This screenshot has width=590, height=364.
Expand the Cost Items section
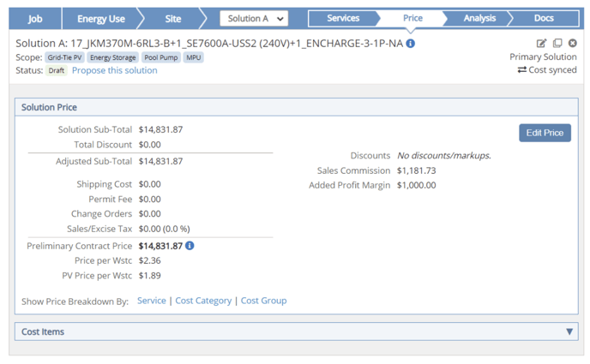coord(569,331)
